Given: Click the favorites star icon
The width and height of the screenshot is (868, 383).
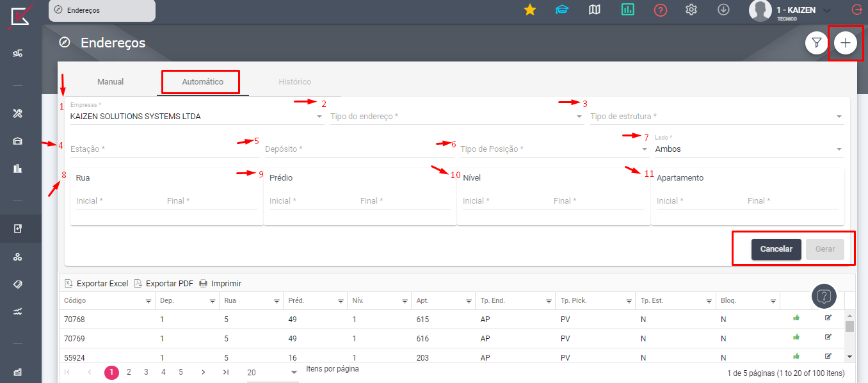Looking at the screenshot, I should tap(529, 10).
